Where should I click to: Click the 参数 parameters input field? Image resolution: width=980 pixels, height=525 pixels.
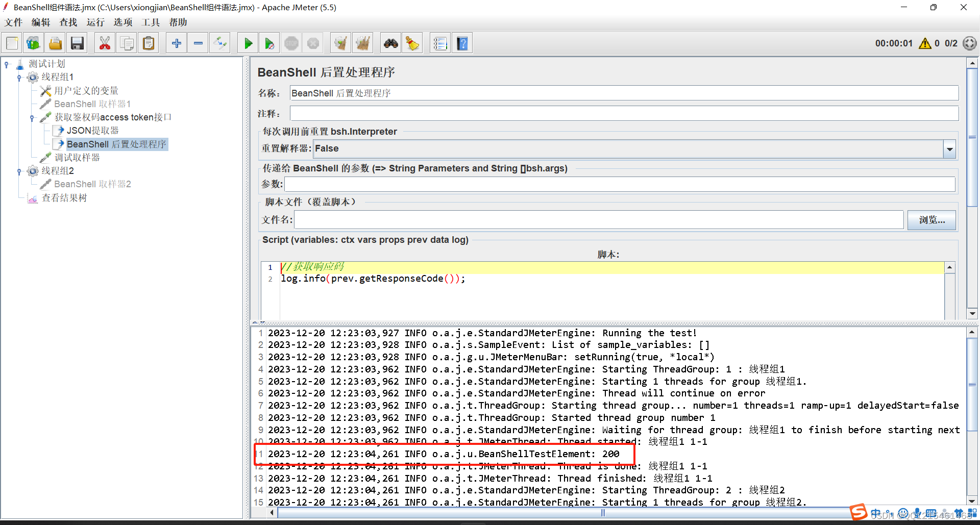point(620,184)
